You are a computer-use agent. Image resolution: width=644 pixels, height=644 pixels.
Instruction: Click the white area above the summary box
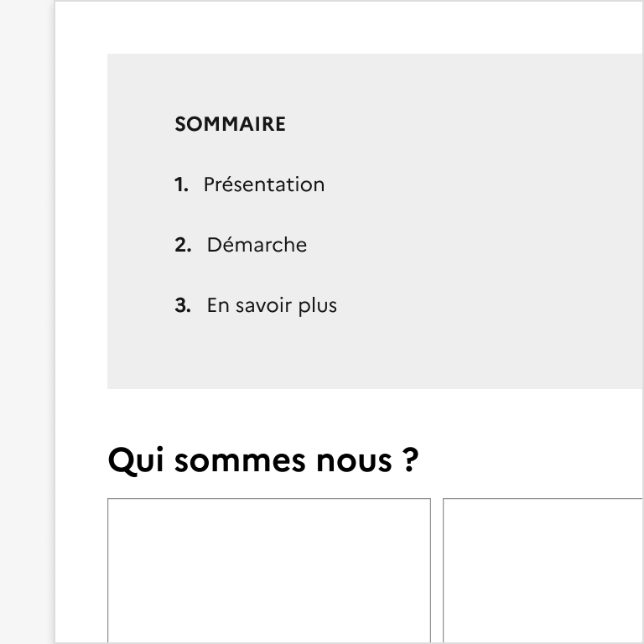click(335, 27)
